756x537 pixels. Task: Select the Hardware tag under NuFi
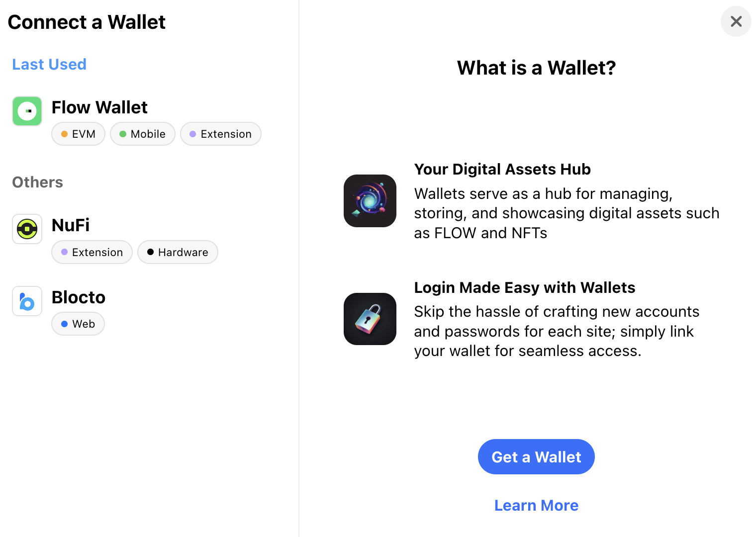tap(178, 252)
